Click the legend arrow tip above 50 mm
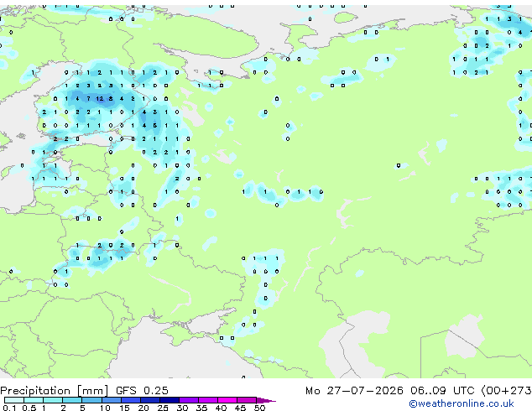The width and height of the screenshot is (532, 411). pyautogui.click(x=266, y=400)
